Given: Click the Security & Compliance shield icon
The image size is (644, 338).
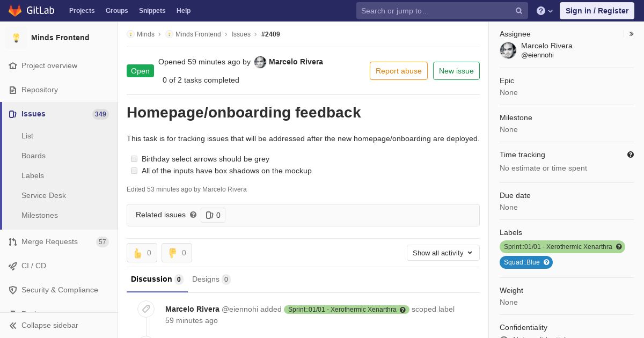Looking at the screenshot, I should [x=13, y=290].
